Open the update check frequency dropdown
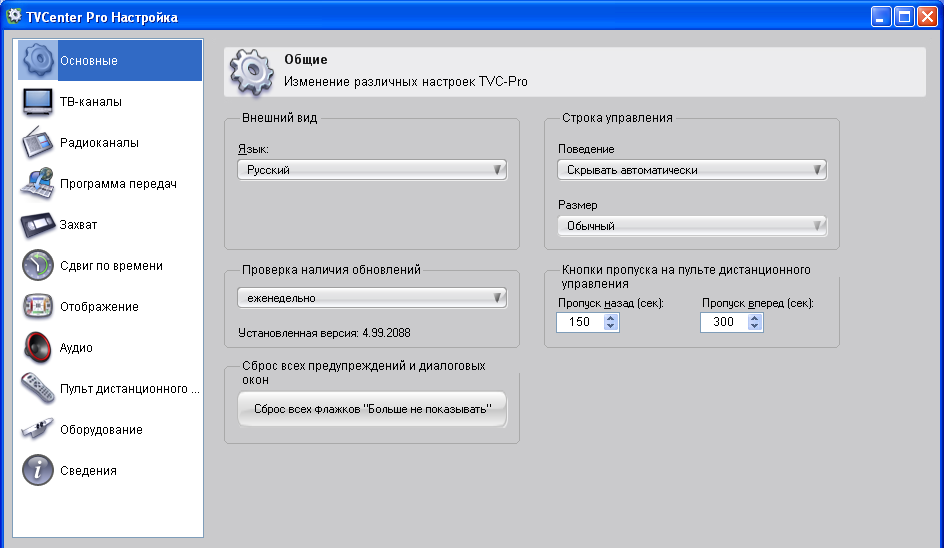944x548 pixels. [x=372, y=297]
